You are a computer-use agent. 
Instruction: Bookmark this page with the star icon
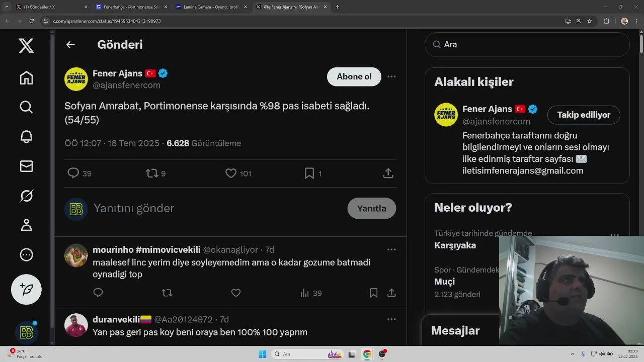tap(590, 21)
